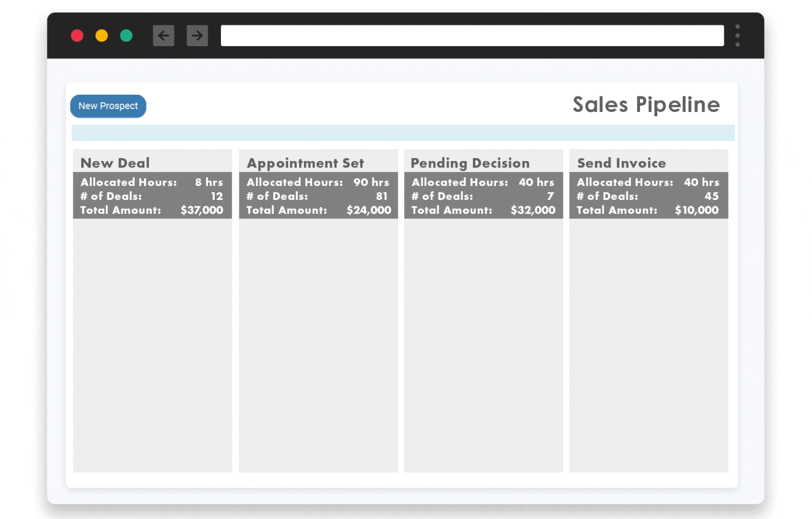Click the Sales Pipeline title heading

pyautogui.click(x=646, y=104)
